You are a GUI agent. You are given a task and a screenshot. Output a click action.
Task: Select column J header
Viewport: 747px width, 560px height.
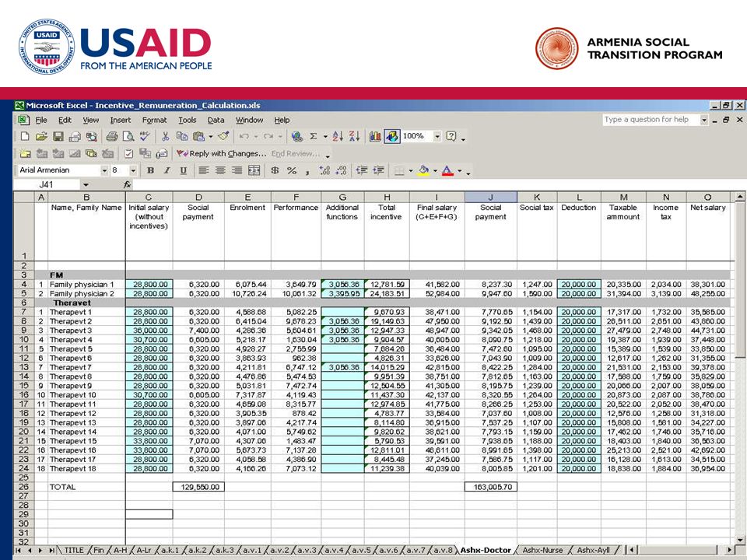pyautogui.click(x=491, y=197)
